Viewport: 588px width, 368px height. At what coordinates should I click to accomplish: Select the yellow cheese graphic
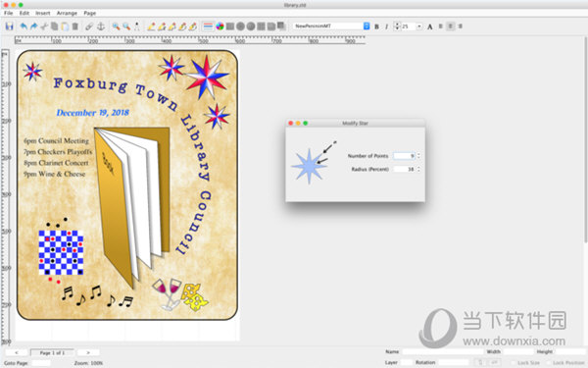pos(194,297)
